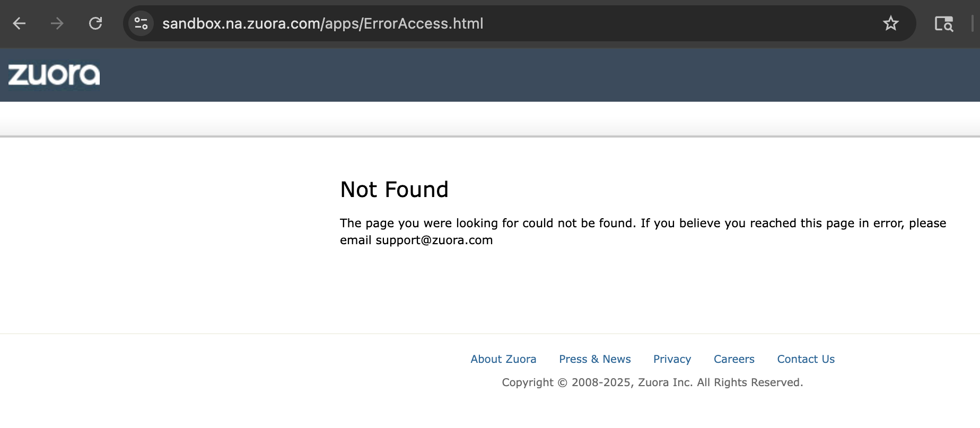Go back to the previous page
Viewport: 980px width, 428px height.
coord(20,23)
